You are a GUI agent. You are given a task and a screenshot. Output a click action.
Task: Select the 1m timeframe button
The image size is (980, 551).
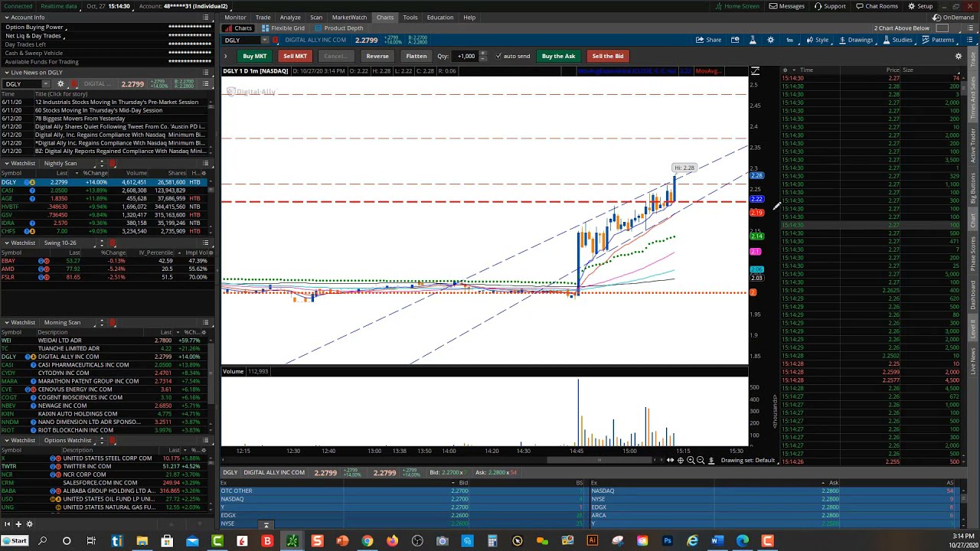coord(789,40)
